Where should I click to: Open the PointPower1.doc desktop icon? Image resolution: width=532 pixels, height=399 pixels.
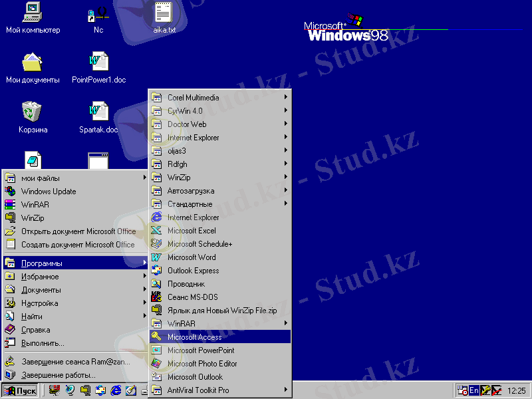pyautogui.click(x=98, y=62)
